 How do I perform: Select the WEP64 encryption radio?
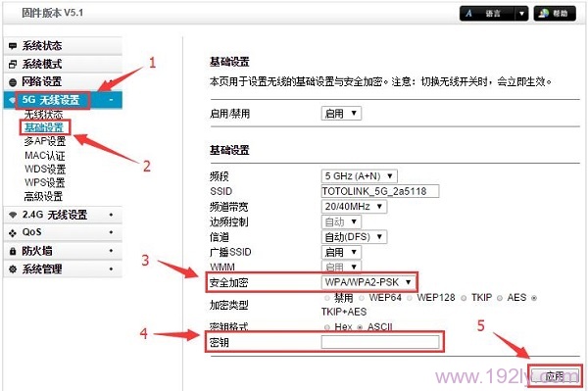[362, 298]
